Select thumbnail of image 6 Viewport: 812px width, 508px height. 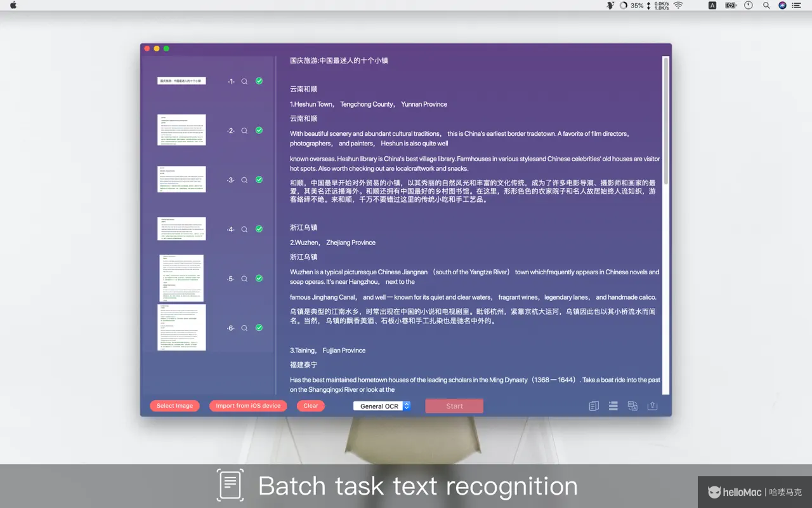[181, 328]
